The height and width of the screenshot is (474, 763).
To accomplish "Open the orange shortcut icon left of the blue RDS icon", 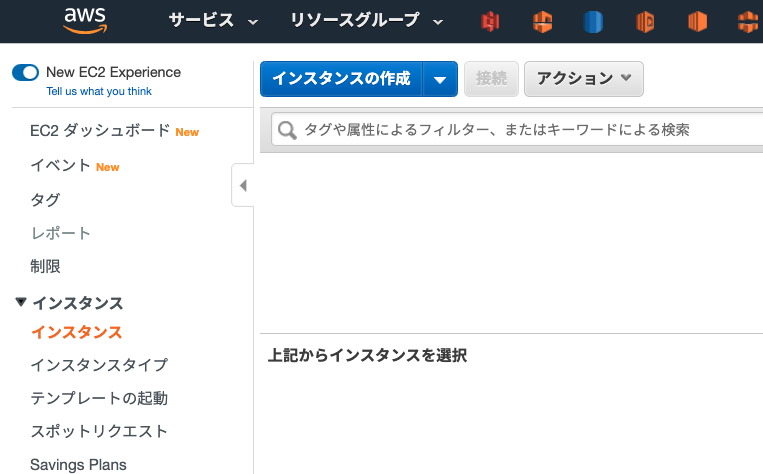I will 542,22.
